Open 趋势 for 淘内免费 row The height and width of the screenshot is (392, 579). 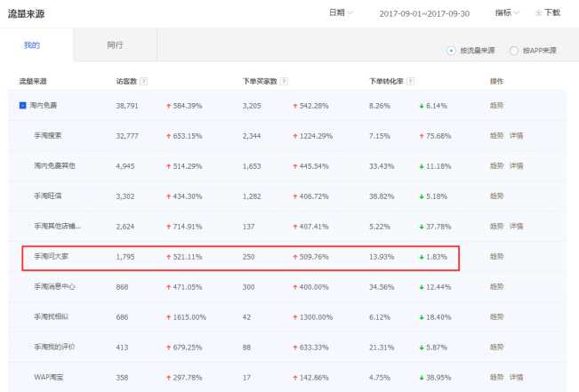tap(496, 106)
